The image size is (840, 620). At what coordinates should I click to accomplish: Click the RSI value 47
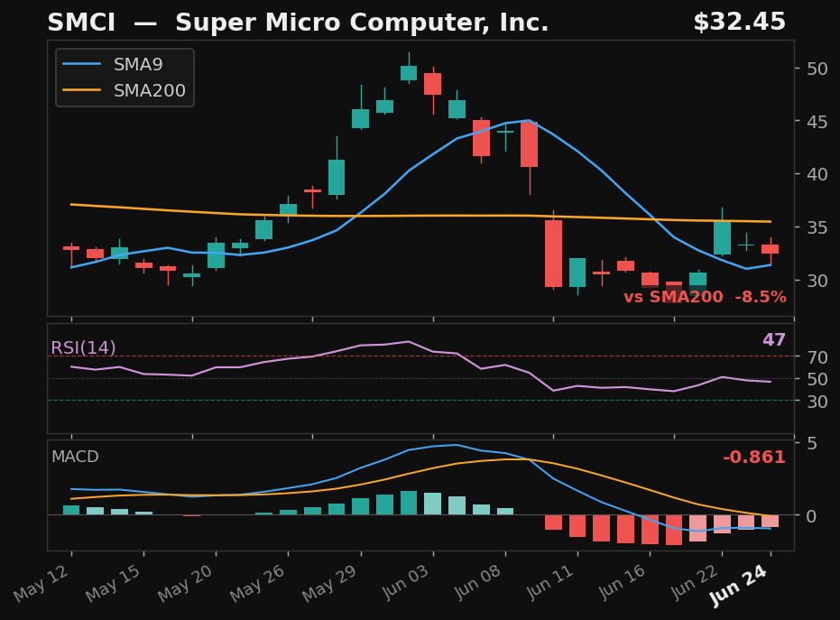(x=773, y=339)
